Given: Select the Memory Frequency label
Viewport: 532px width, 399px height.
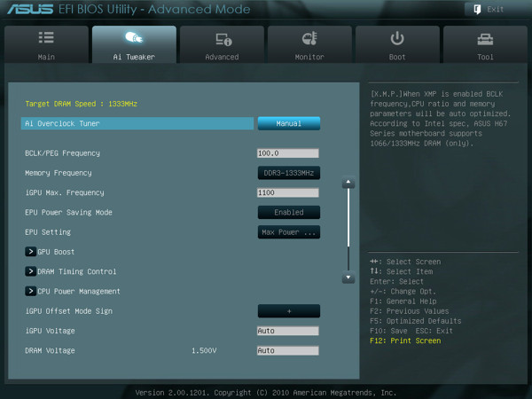Looking at the screenshot, I should click(58, 173).
